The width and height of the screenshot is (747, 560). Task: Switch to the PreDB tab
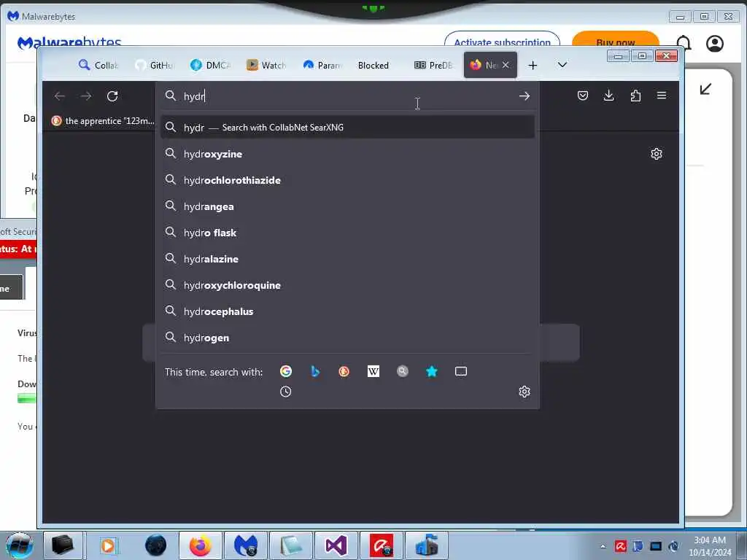pyautogui.click(x=433, y=65)
